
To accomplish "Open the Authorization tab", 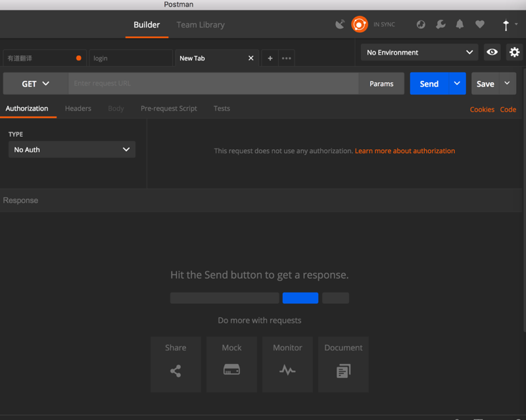I will pyautogui.click(x=27, y=108).
